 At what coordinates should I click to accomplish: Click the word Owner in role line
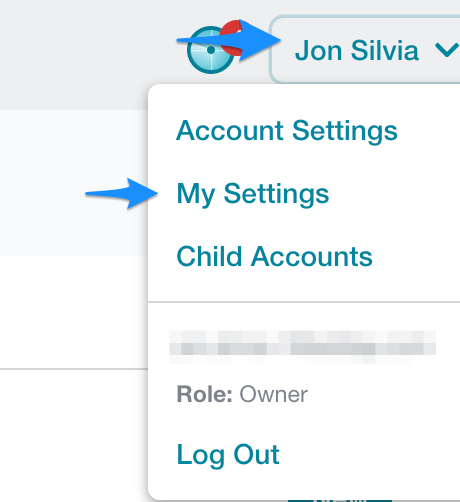(273, 394)
